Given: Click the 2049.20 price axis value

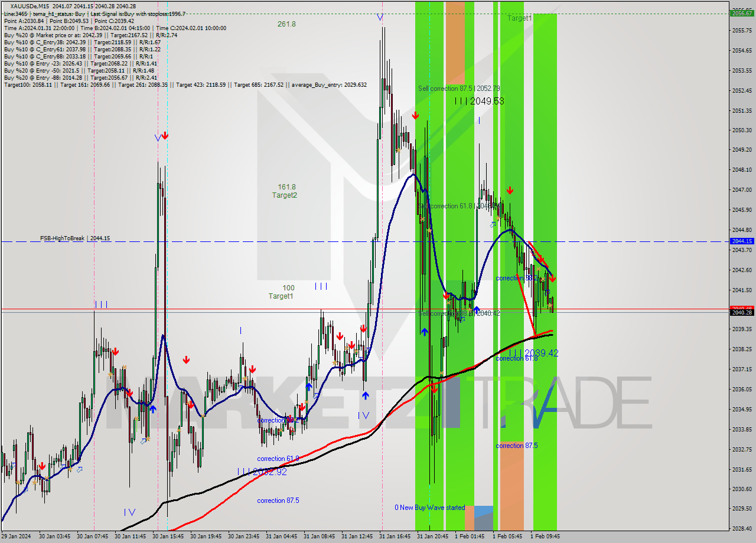Looking at the screenshot, I should tap(742, 149).
